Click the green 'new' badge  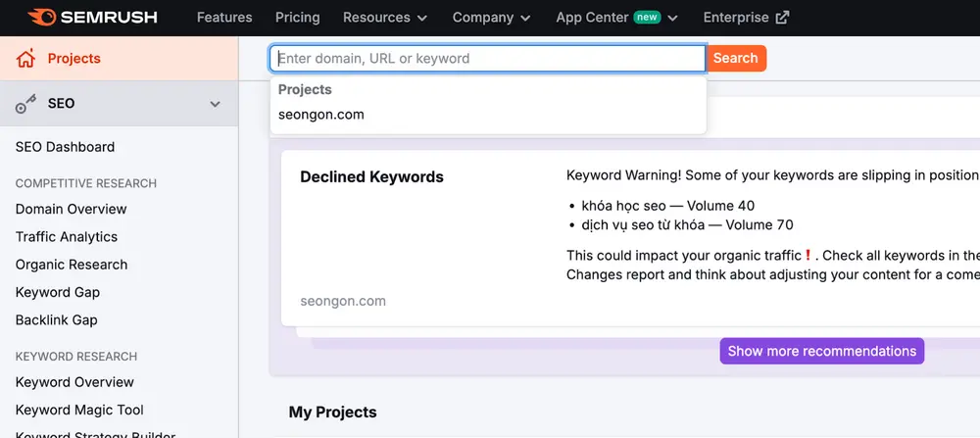pos(647,17)
